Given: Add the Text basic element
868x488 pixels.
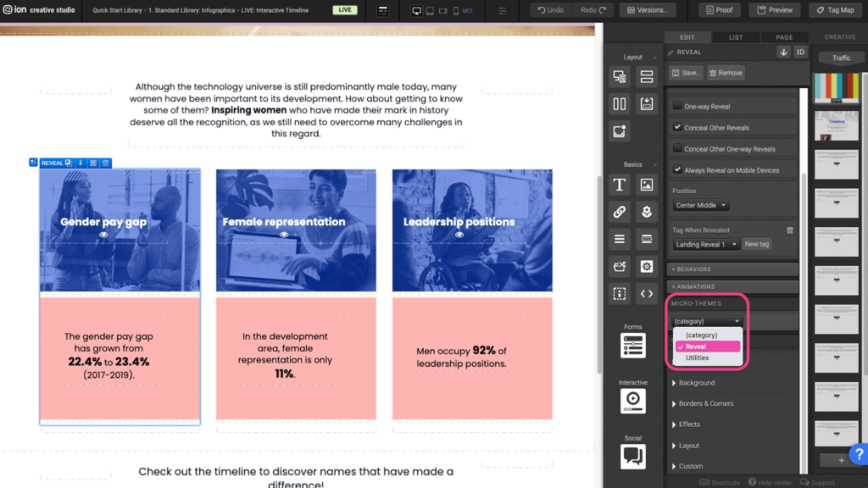Looking at the screenshot, I should coord(620,184).
